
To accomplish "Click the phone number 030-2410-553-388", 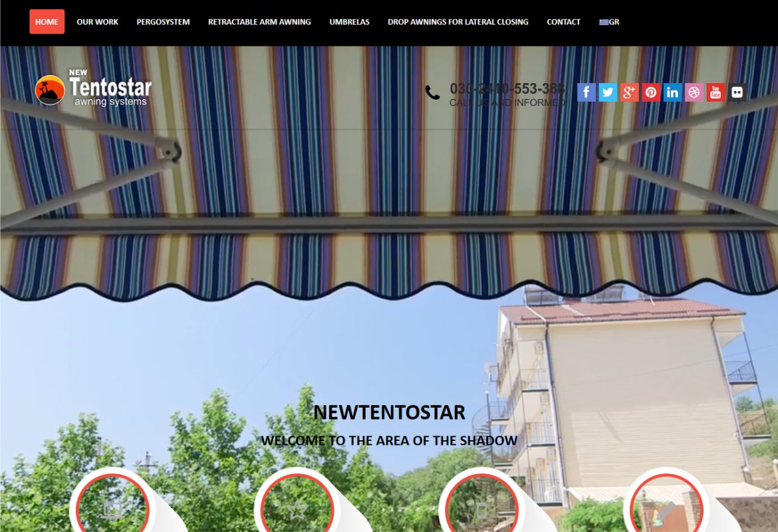I will 507,88.
